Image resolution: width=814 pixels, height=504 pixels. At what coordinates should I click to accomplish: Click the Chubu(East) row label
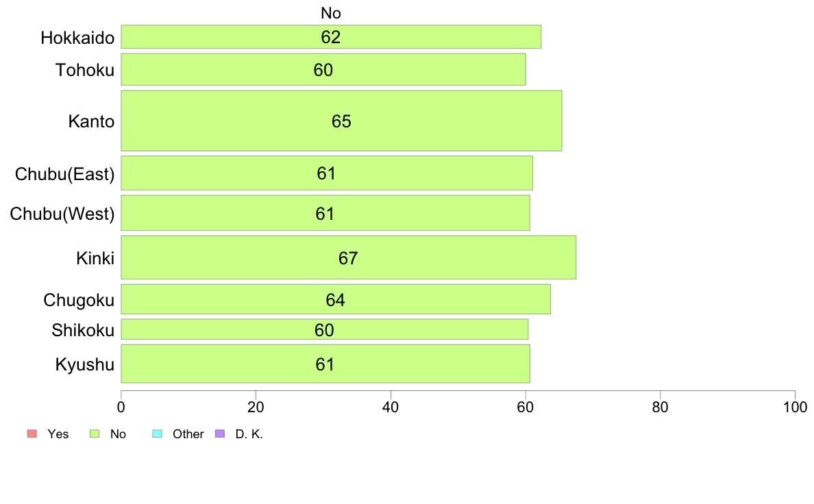(65, 174)
